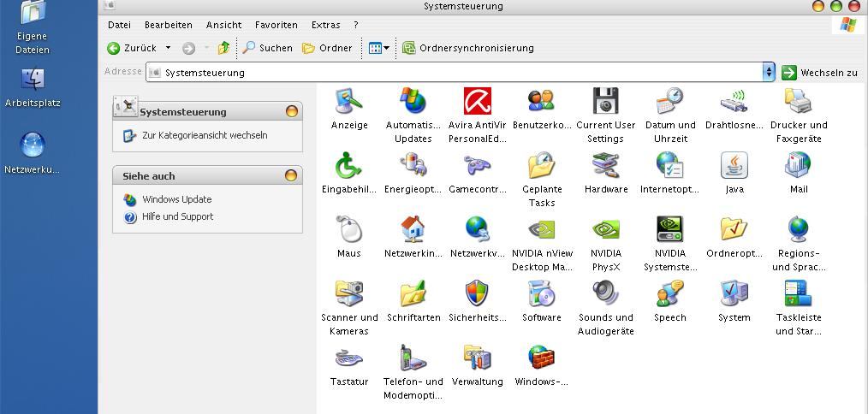Open Benutzerkonten user accounts icon
This screenshot has height=414, width=868.
coord(541,101)
